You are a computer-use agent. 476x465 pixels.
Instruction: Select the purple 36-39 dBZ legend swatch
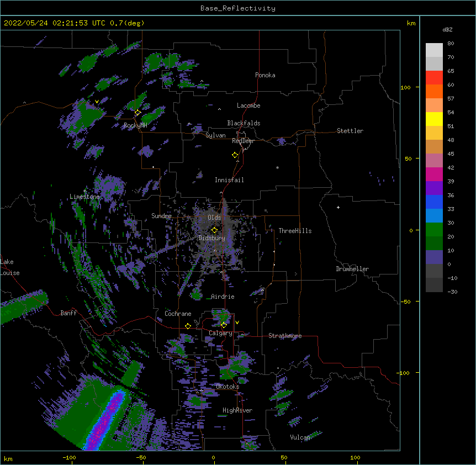coord(434,188)
